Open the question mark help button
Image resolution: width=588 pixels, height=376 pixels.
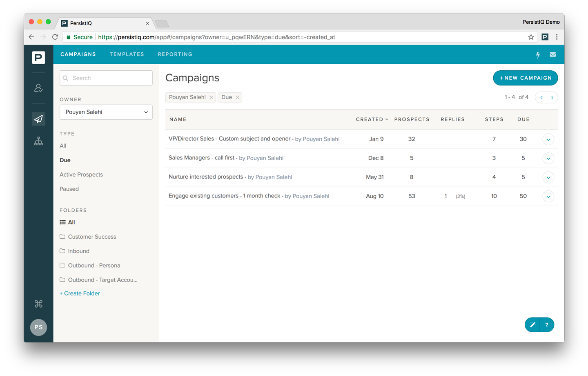(547, 325)
